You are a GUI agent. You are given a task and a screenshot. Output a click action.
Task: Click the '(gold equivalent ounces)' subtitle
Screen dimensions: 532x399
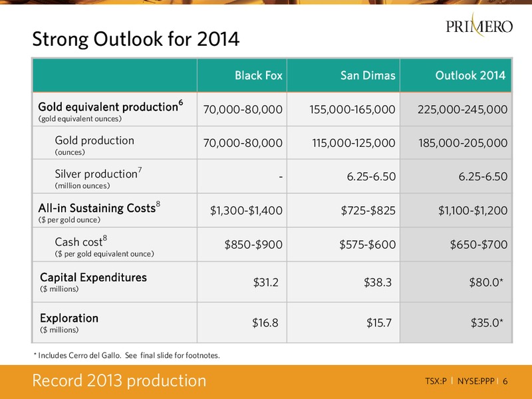[80, 119]
